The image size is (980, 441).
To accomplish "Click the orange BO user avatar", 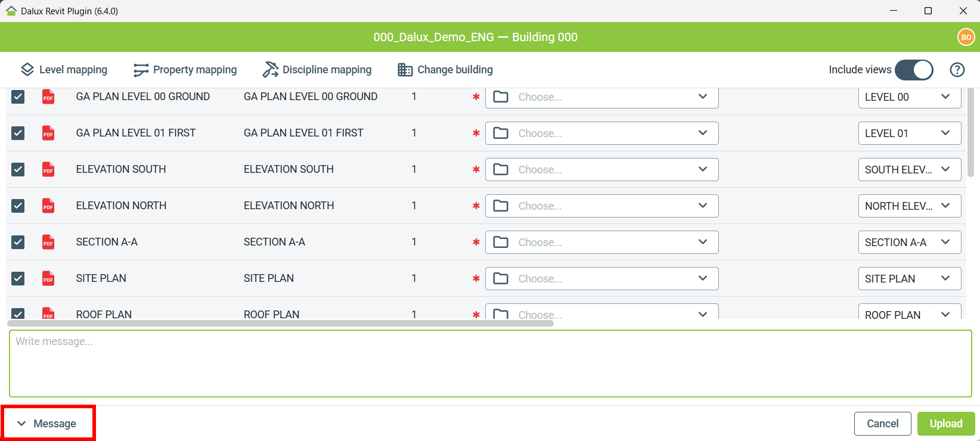I will coord(966,37).
